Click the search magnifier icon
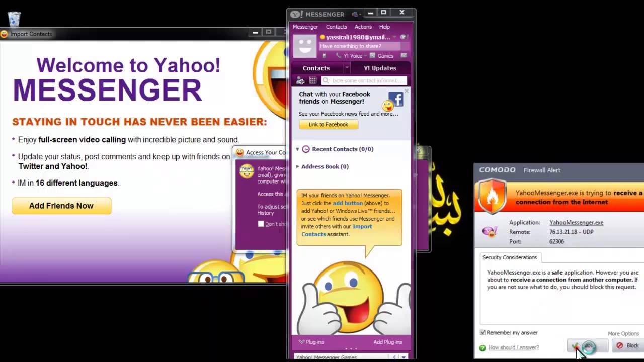Viewport: 644px width, 362px height. (326, 80)
